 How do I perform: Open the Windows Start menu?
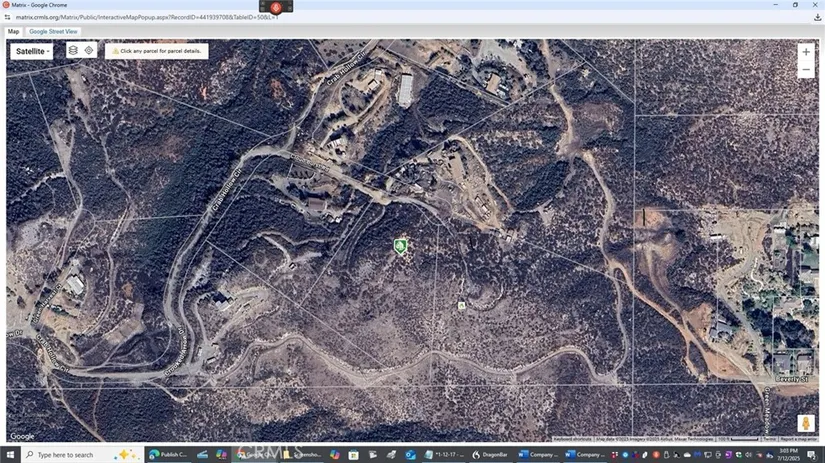(10, 454)
